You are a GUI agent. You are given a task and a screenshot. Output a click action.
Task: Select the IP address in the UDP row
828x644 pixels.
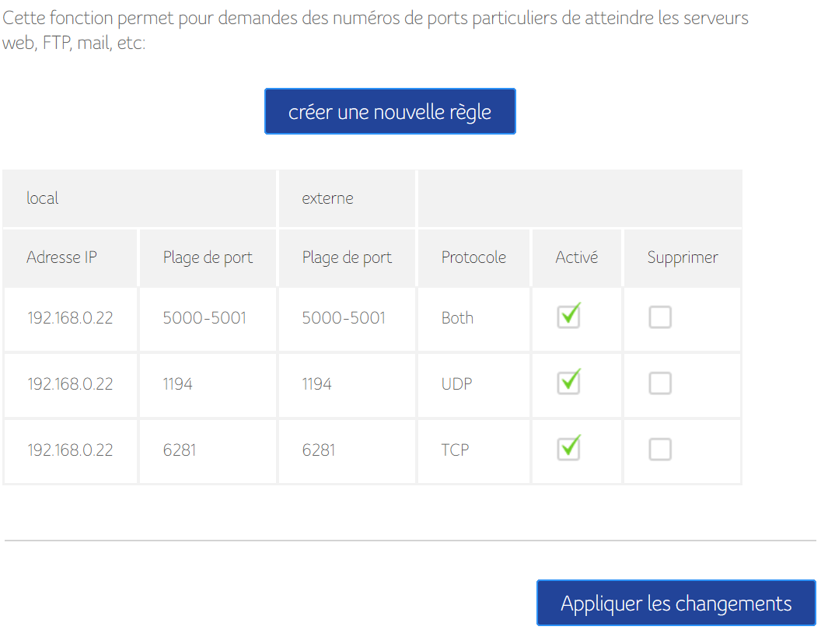70,384
